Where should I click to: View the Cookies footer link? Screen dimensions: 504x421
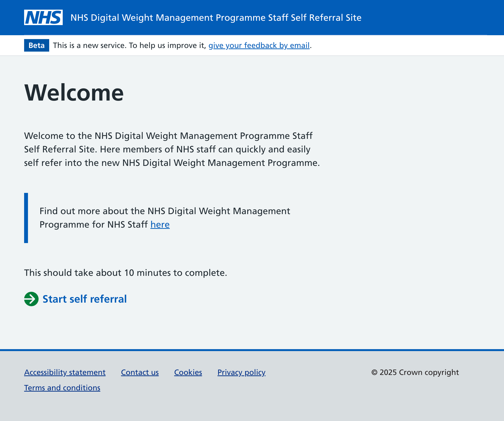188,372
